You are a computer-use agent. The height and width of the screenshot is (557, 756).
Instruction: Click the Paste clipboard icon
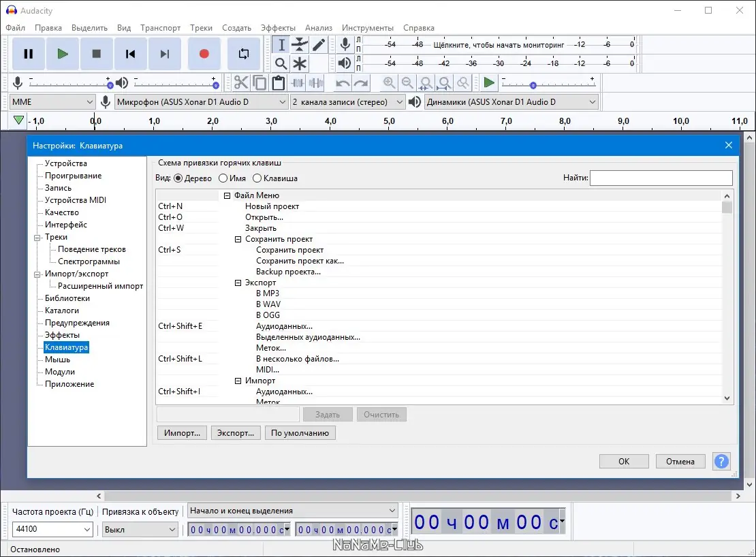click(x=278, y=83)
